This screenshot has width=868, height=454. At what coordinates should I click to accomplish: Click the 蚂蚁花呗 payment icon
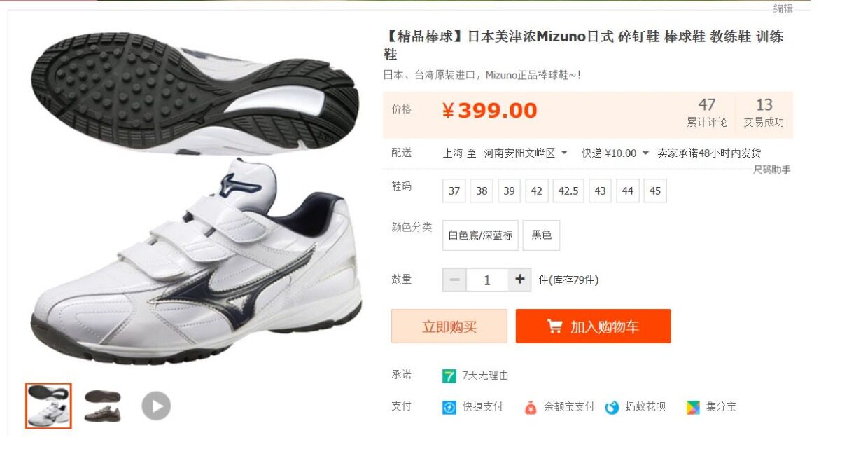[x=612, y=407]
